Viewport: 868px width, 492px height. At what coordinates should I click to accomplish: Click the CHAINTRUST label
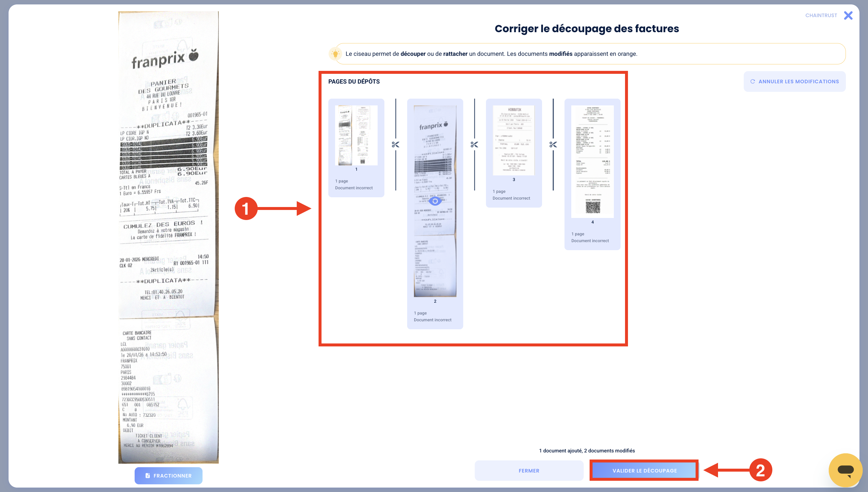point(821,16)
